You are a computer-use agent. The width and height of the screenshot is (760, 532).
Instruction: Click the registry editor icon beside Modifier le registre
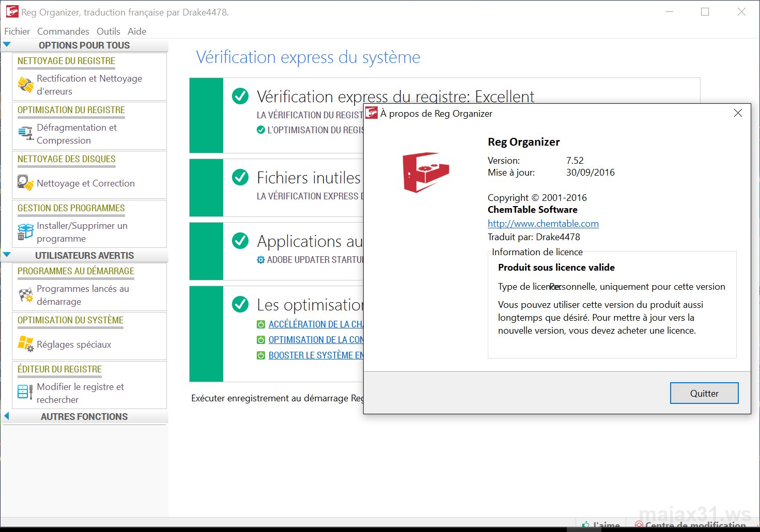point(25,393)
